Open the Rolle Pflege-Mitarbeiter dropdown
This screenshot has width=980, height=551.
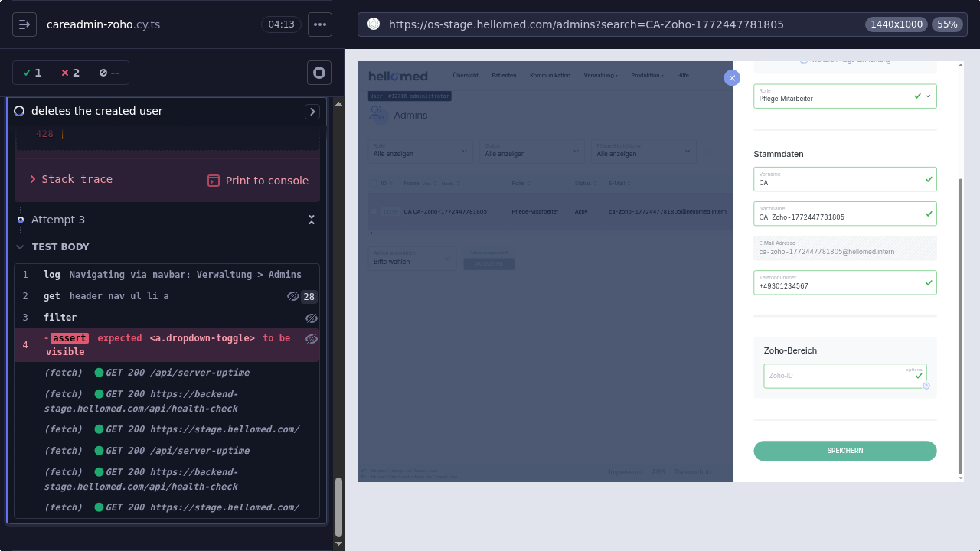point(844,96)
